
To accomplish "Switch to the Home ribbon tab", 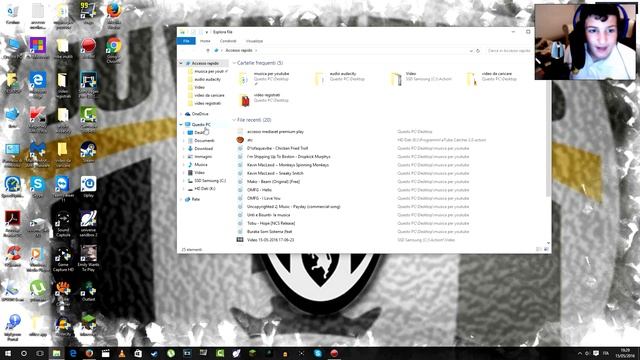I will 205,41.
